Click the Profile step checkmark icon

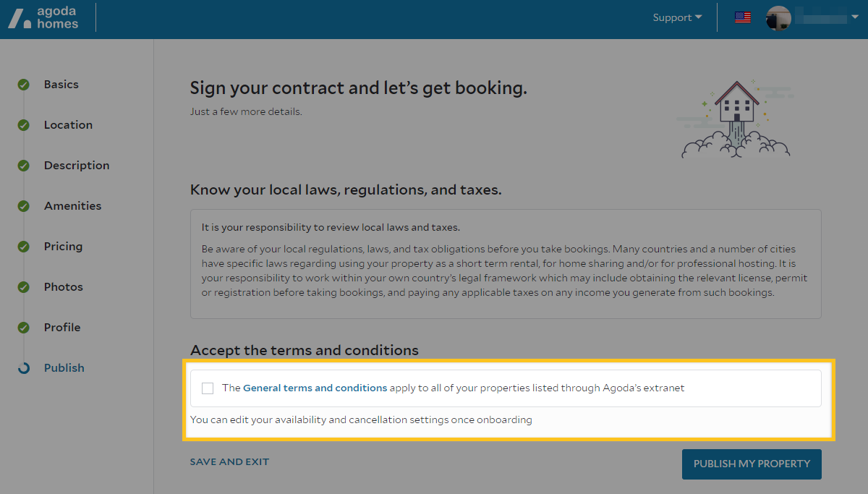coord(24,327)
